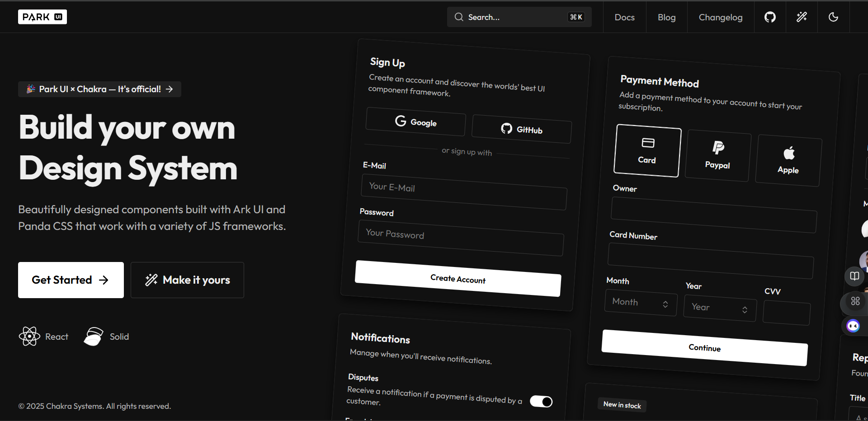Click the React framework icon
868x421 pixels.
29,337
